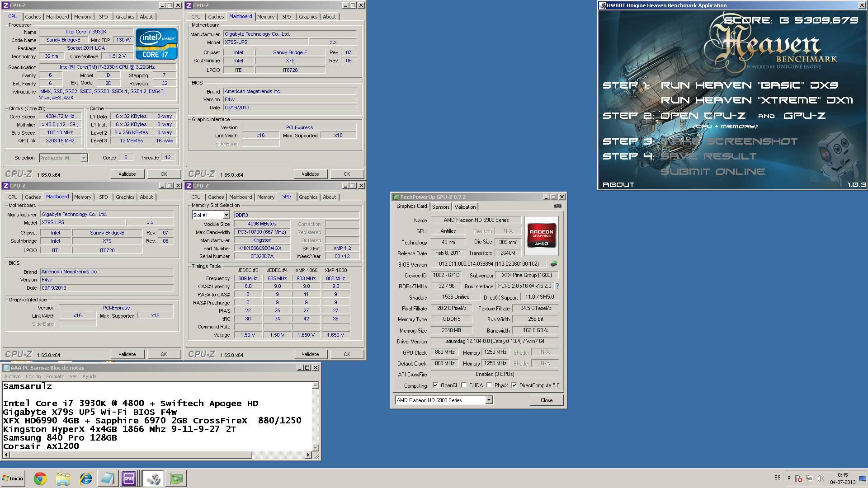This screenshot has width=868, height=488.
Task: Open Caches tab in the top-left CPU-Z window
Action: pos(33,17)
